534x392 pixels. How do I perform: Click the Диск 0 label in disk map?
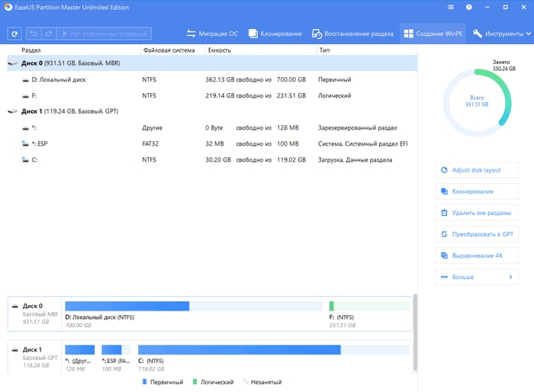coord(33,306)
